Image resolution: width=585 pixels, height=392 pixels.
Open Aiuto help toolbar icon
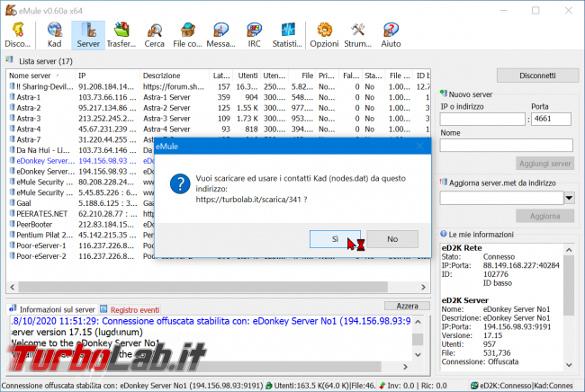pos(391,30)
